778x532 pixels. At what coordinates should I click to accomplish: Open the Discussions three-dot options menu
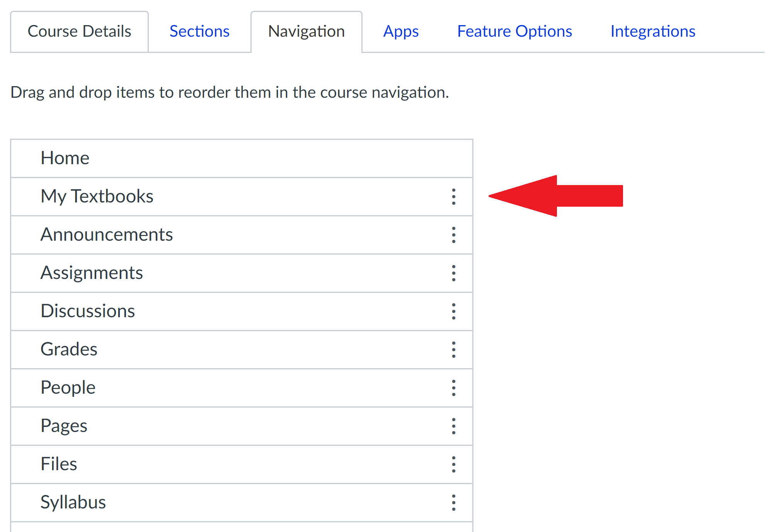454,311
